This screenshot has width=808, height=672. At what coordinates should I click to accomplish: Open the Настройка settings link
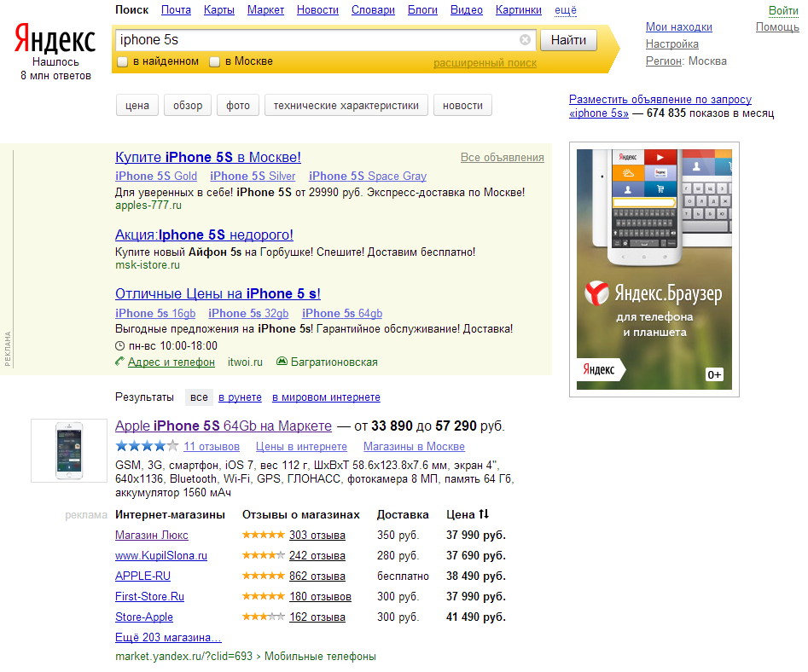pyautogui.click(x=672, y=43)
